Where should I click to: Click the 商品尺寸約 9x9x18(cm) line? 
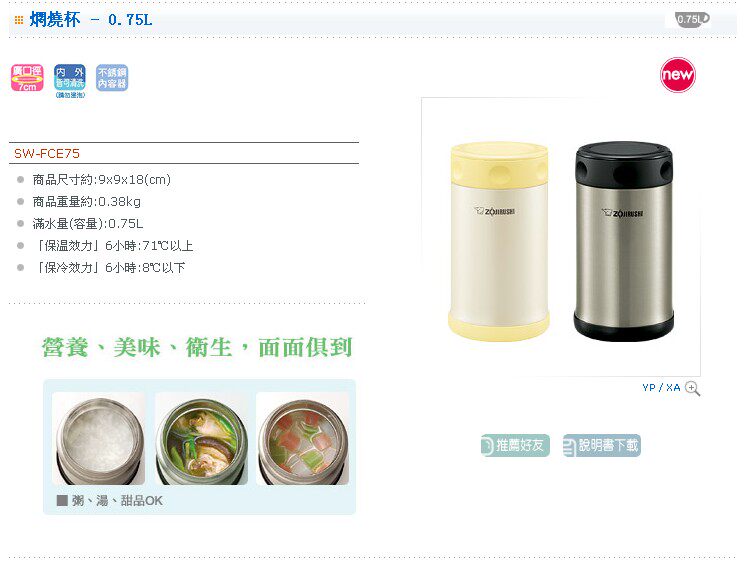(102, 180)
